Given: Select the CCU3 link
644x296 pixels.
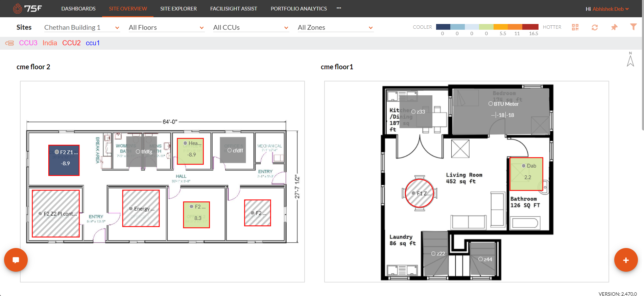Looking at the screenshot, I should pos(28,43).
